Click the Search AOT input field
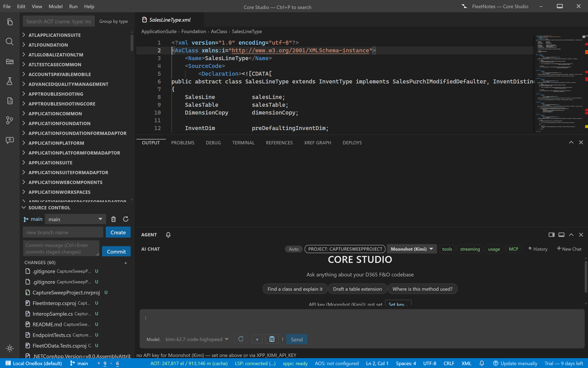The image size is (588, 368). pos(59,21)
